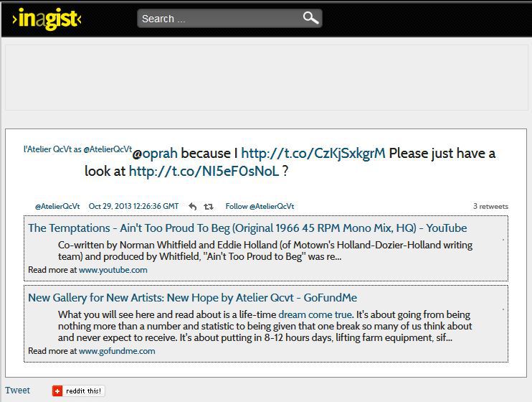Screen dimensions: 532x402
Task: Click the reply arrow icon
Action: 192,207
